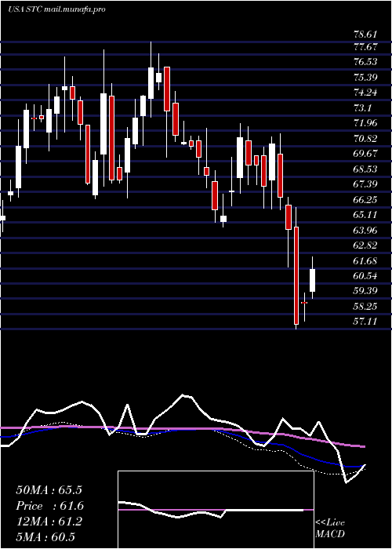Click the 76.53 price axis label
Viewport: 392px width, 549px height.
click(365, 62)
